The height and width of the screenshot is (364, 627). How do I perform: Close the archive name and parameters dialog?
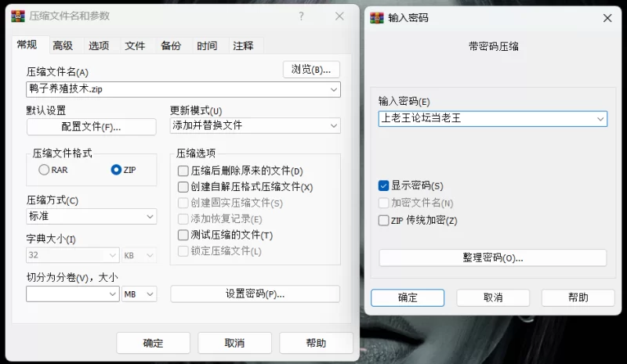(x=339, y=16)
